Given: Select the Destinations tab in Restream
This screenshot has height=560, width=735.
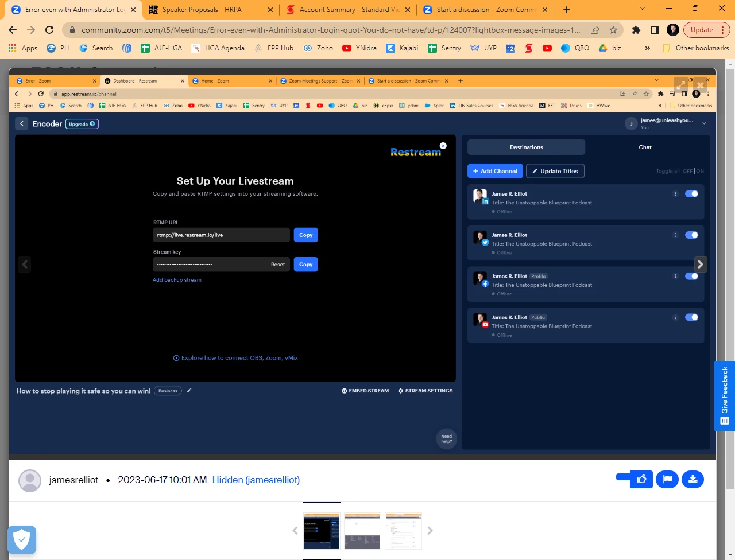Looking at the screenshot, I should pyautogui.click(x=526, y=147).
